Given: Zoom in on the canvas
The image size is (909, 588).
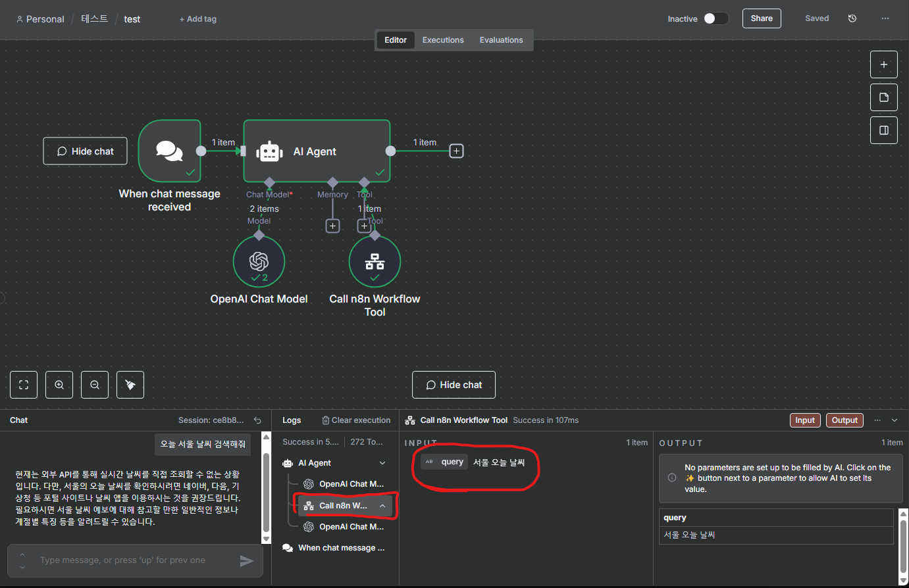Looking at the screenshot, I should [x=59, y=385].
